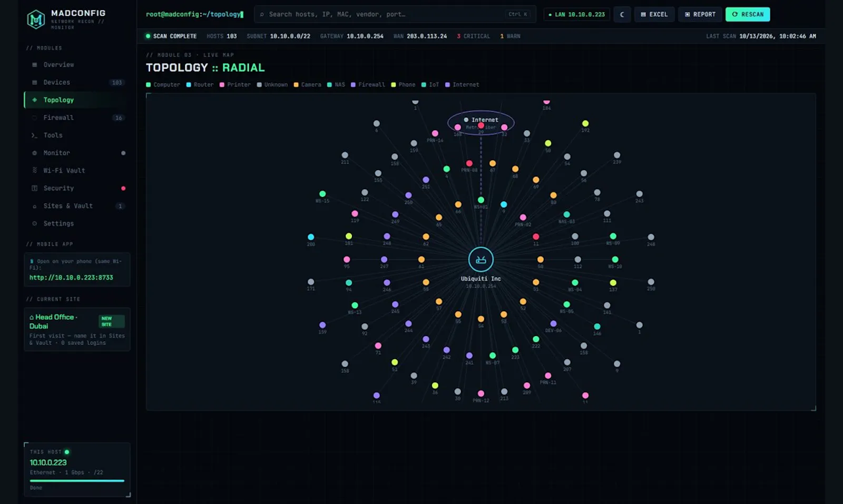Click the Overview sidebar icon
This screenshot has width=843, height=504.
coord(35,65)
